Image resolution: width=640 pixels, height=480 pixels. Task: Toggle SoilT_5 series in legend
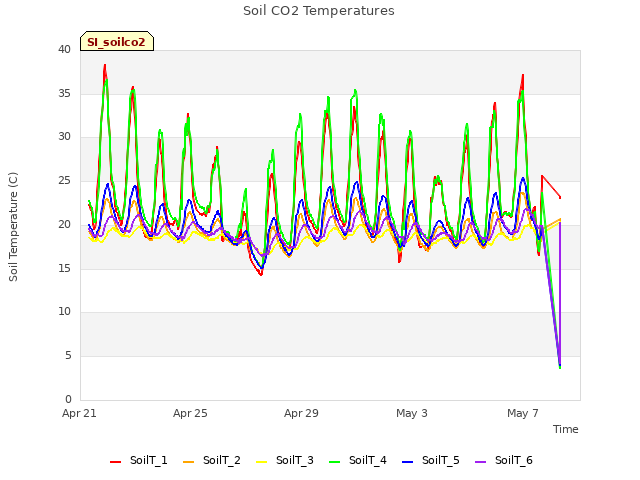click(431, 460)
